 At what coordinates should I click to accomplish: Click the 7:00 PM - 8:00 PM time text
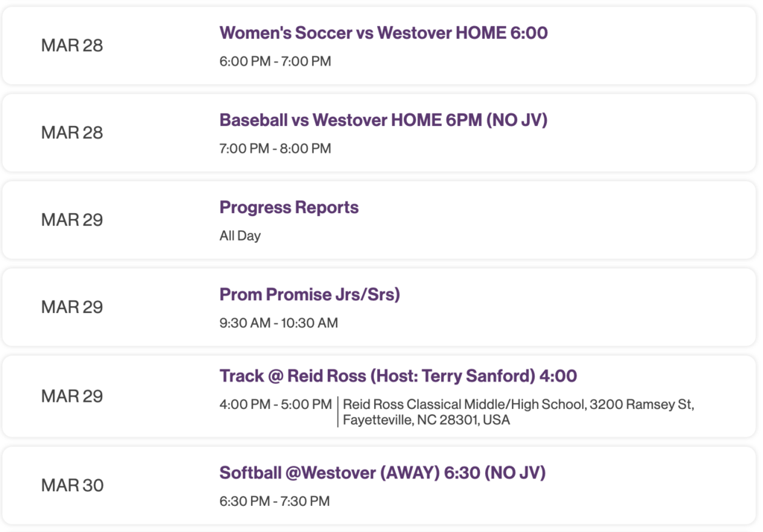[274, 148]
